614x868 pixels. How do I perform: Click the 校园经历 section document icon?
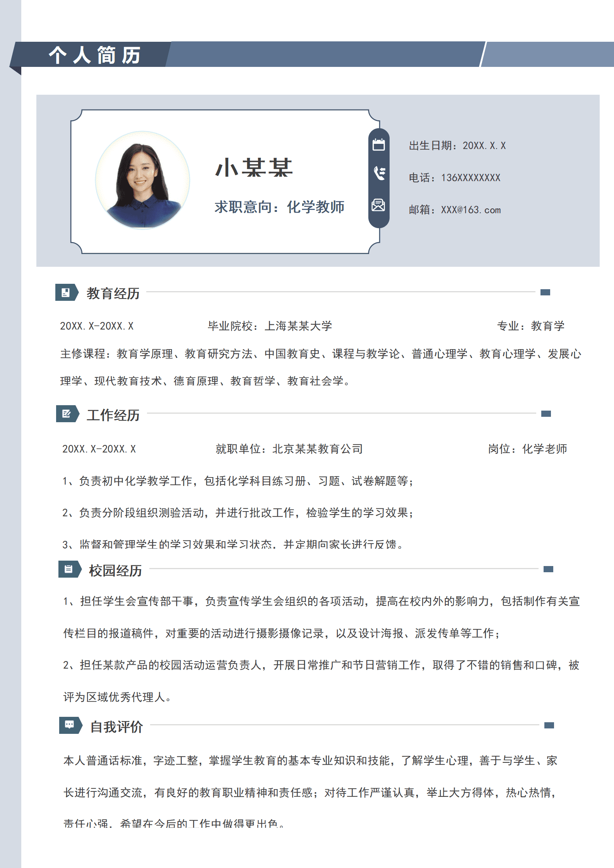point(68,569)
